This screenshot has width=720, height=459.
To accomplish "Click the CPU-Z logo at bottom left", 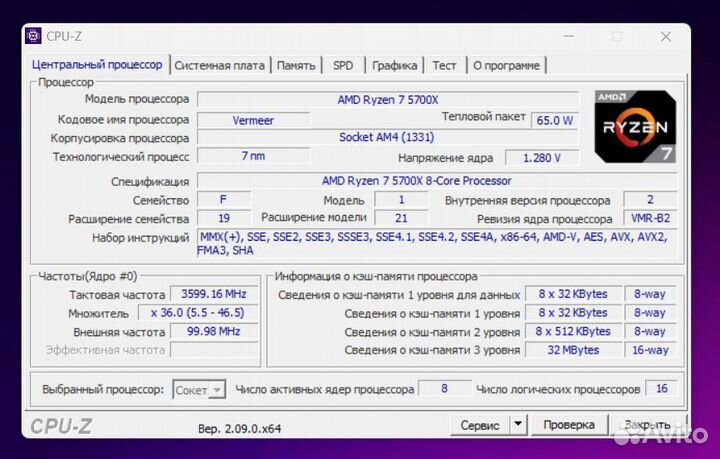I will pos(61,426).
